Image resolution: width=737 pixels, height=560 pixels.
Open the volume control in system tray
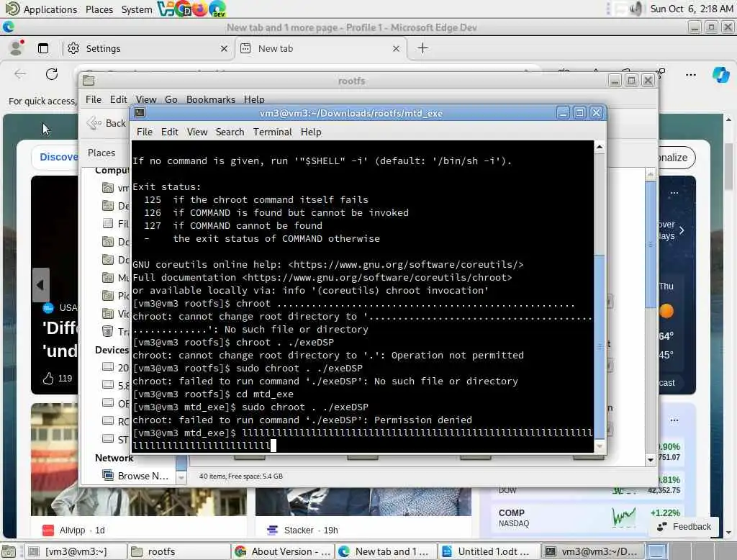coord(636,9)
